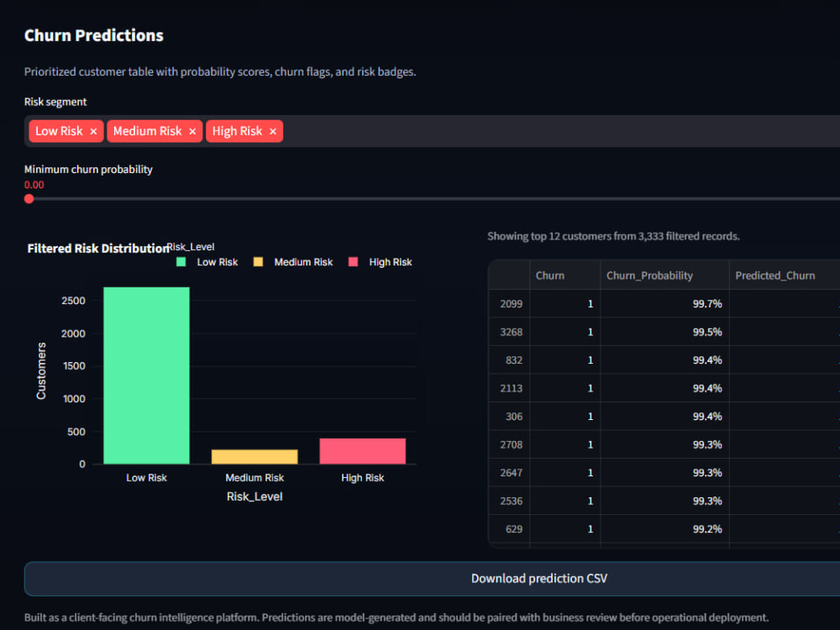Toggle Low Risk legend entry in chart
The image size is (840, 630).
pos(207,262)
